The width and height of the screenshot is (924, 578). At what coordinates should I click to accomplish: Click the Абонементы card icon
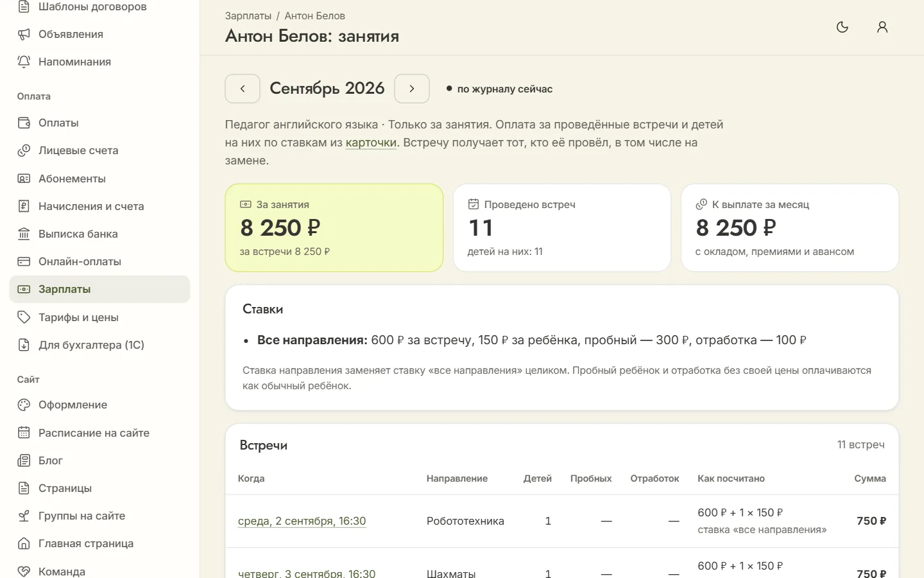pyautogui.click(x=24, y=179)
